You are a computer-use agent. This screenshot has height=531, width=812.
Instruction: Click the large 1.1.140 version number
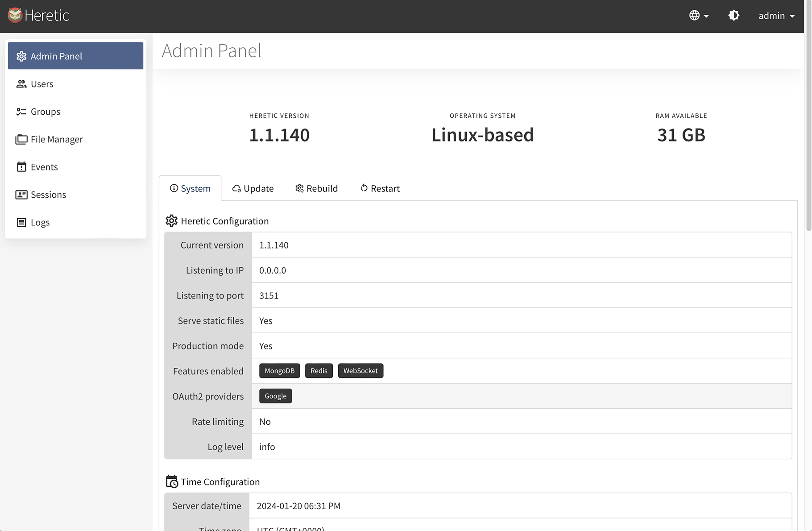[x=279, y=135]
